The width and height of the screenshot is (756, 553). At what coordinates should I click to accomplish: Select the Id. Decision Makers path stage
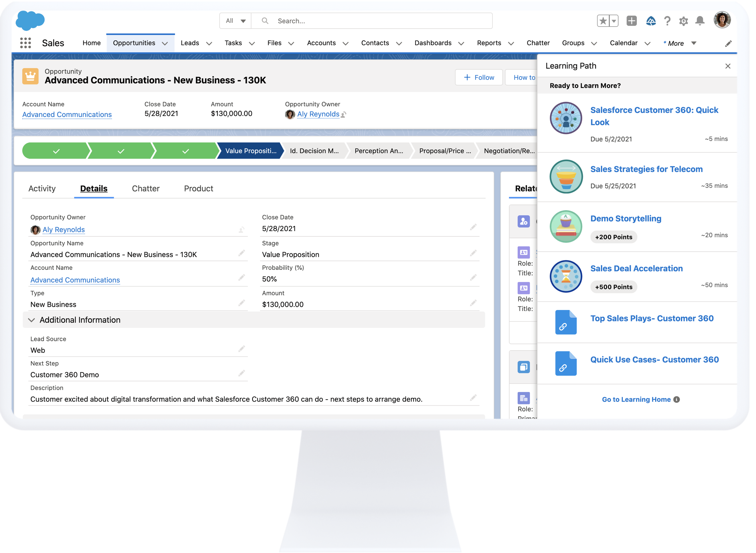pyautogui.click(x=314, y=151)
